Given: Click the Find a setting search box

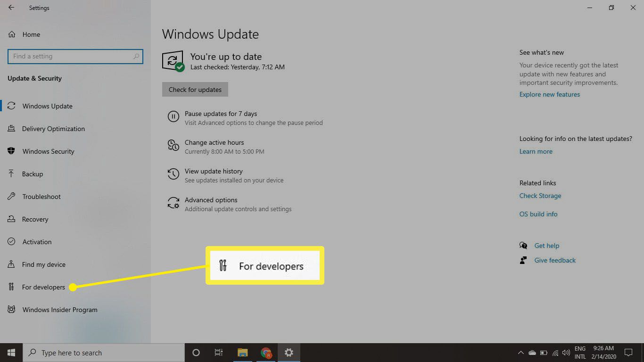Looking at the screenshot, I should (75, 56).
